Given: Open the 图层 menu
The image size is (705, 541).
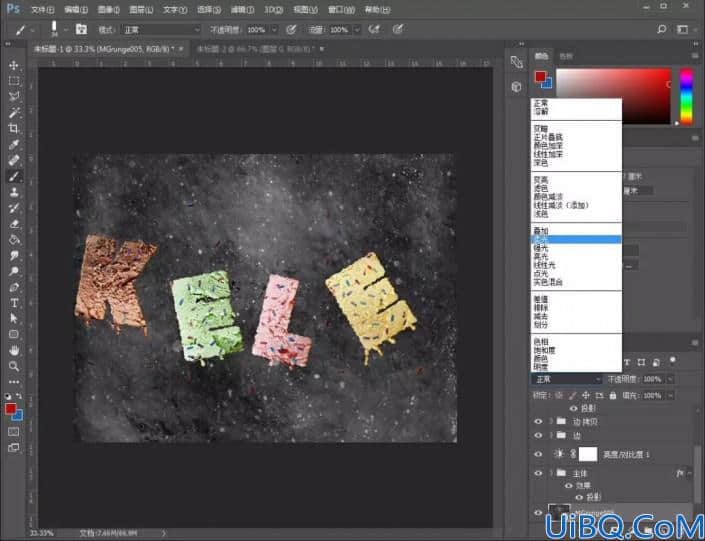Looking at the screenshot, I should tap(141, 9).
